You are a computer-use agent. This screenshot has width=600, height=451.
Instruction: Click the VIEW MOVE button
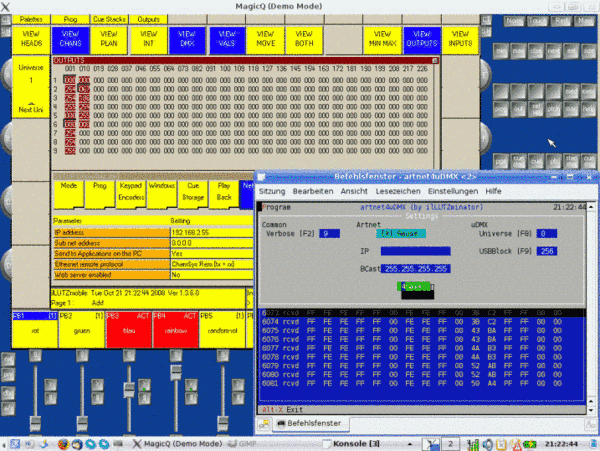pos(266,40)
